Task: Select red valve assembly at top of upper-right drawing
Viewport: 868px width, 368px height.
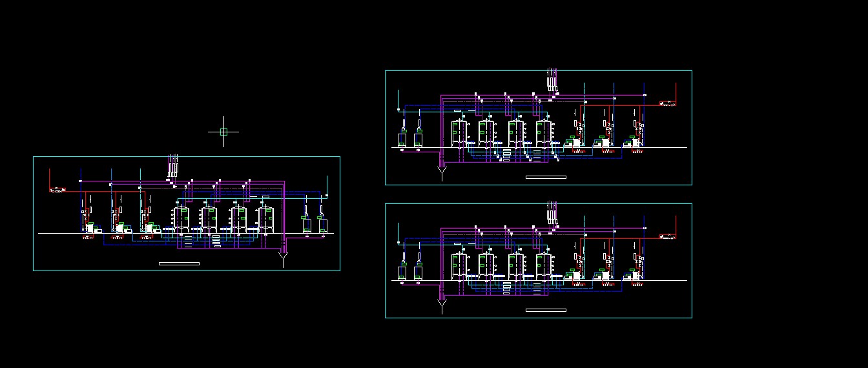Action: [668, 103]
